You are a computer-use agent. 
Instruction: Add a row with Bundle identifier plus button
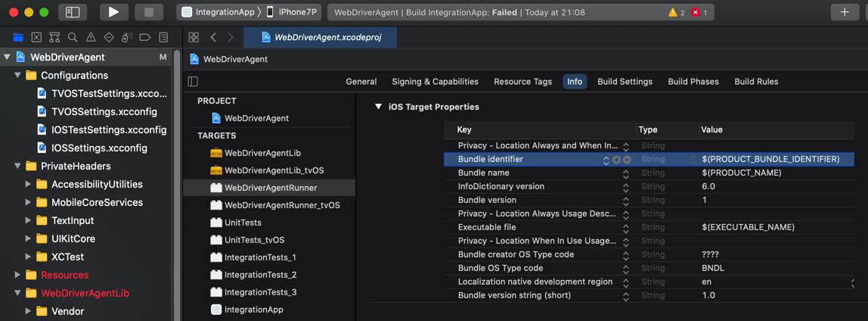coord(616,160)
